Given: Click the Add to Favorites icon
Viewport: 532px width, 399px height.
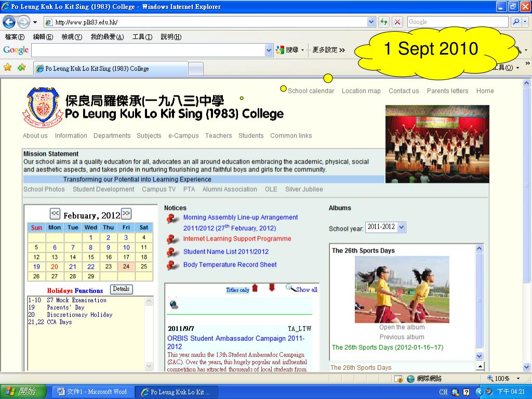Looking at the screenshot, I should (x=21, y=67).
